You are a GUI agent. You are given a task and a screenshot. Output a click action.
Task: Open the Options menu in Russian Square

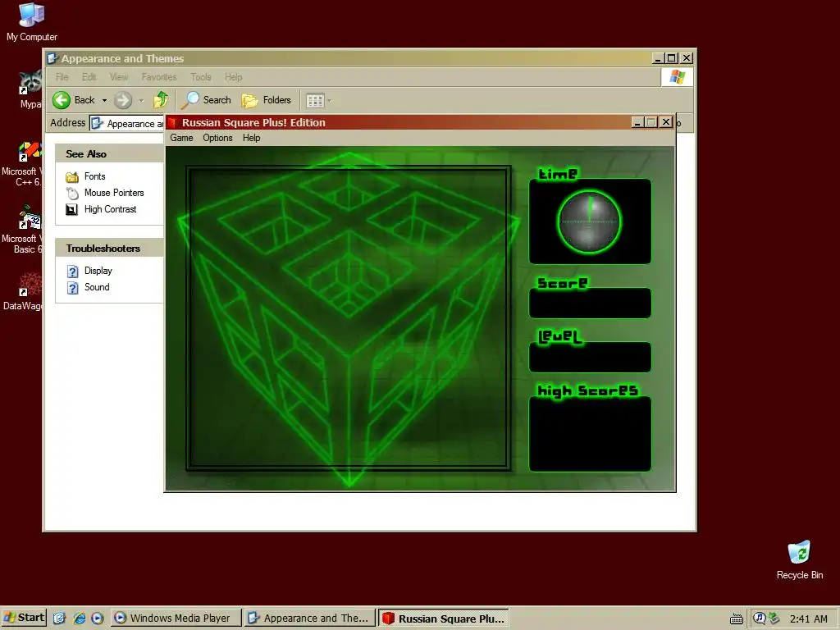click(217, 138)
